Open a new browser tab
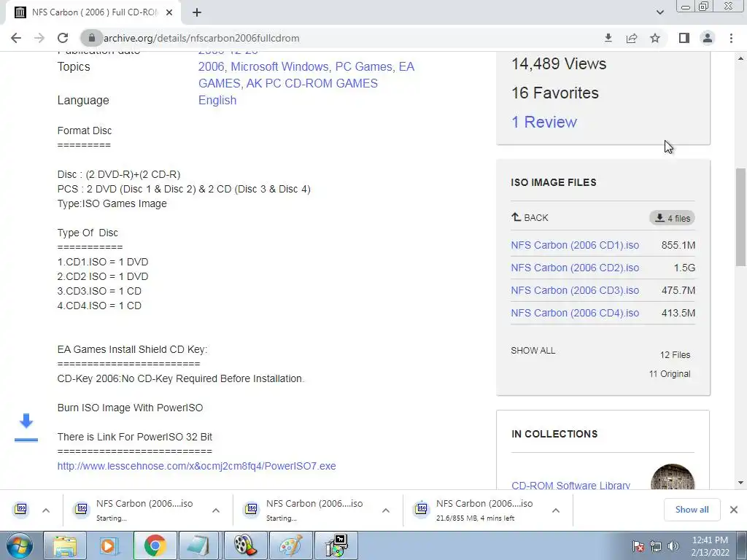 pyautogui.click(x=197, y=12)
